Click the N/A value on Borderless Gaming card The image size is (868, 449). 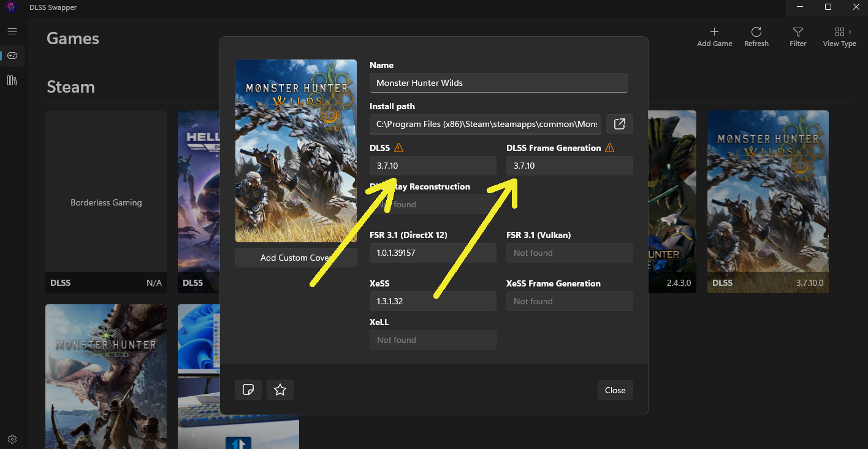154,283
